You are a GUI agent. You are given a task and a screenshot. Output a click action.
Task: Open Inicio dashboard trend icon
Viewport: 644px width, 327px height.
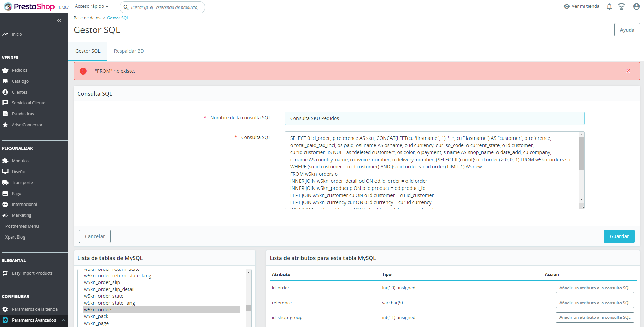pyautogui.click(x=5, y=34)
